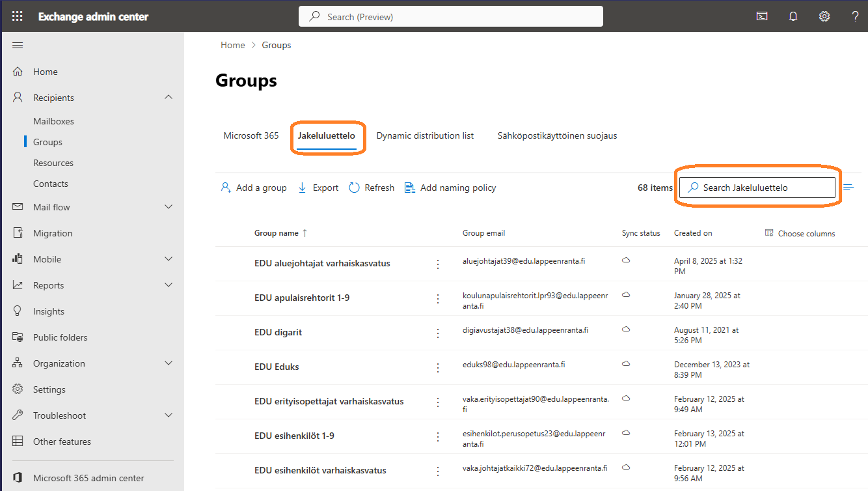Viewport: 868px width, 491px height.
Task: Open the EDU Eduks group
Action: pos(277,367)
